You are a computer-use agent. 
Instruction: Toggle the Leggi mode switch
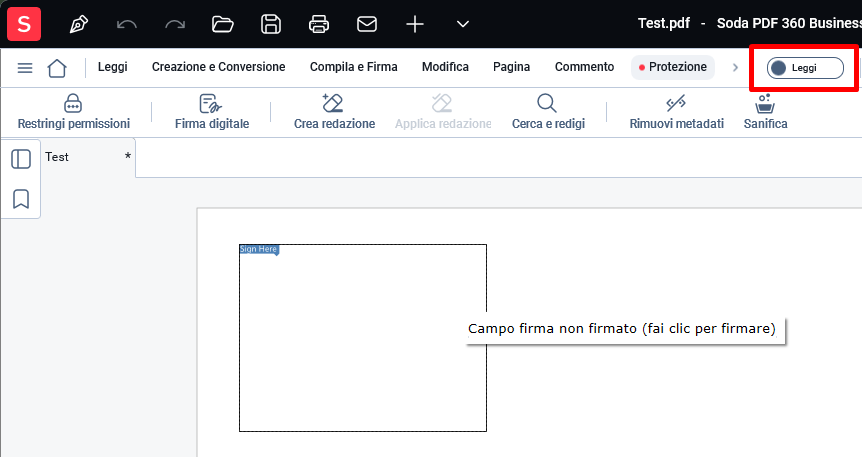click(805, 68)
